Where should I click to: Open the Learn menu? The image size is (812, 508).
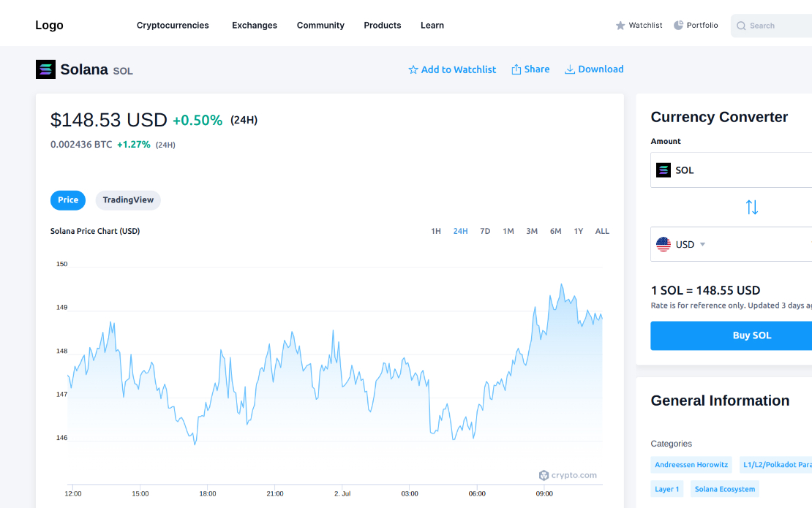(x=432, y=26)
